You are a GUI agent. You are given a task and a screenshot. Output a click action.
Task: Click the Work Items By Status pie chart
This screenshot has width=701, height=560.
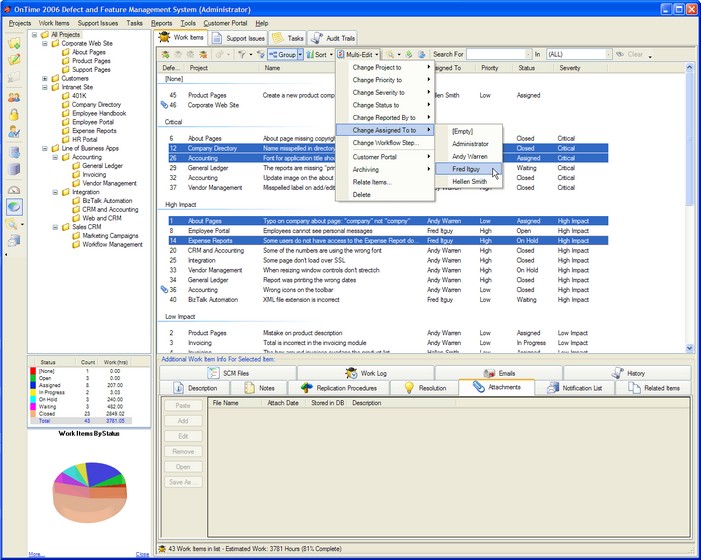89,492
